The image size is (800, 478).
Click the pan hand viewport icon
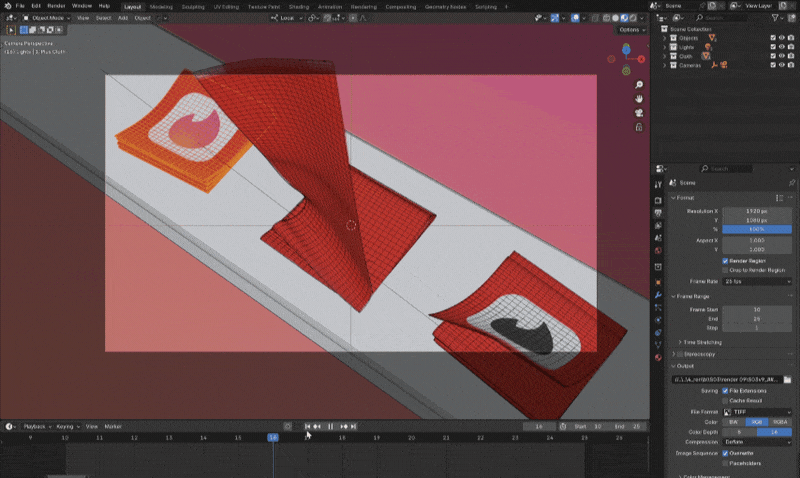639,99
